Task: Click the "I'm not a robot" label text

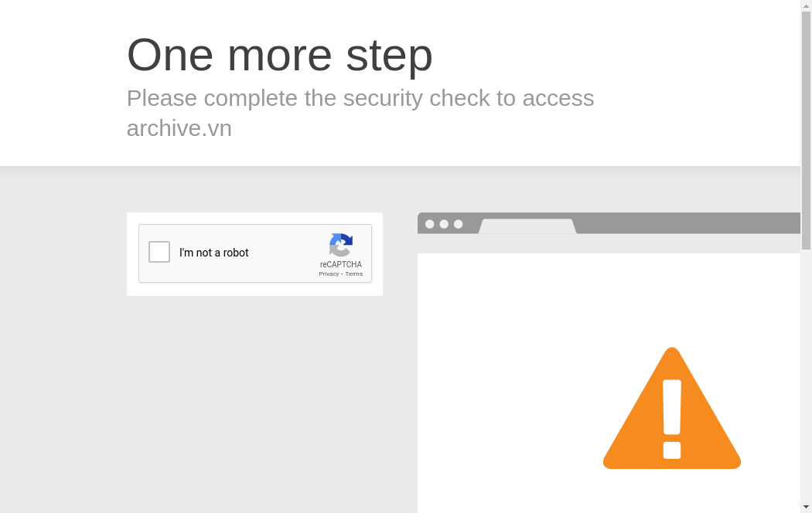Action: coord(214,253)
